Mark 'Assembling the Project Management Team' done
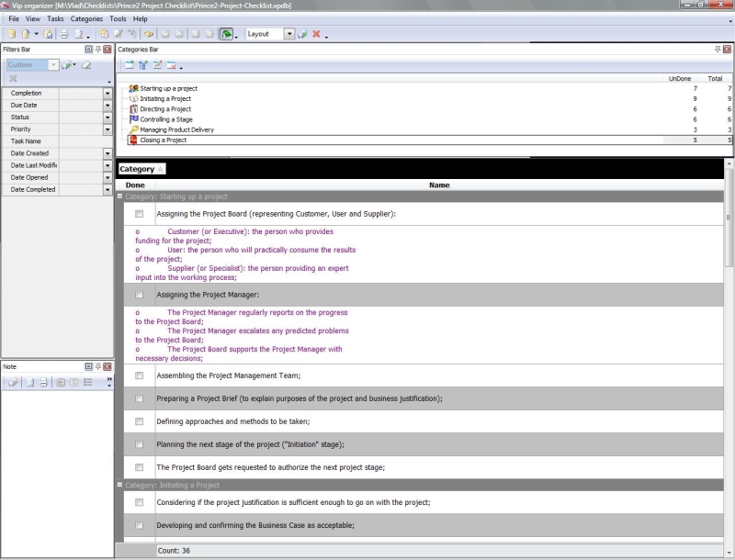 [140, 375]
